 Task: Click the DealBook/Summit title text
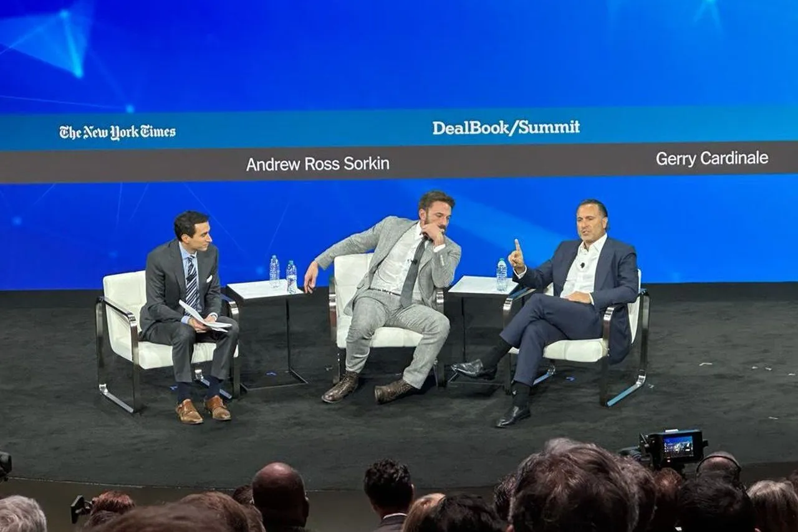pyautogui.click(x=506, y=128)
